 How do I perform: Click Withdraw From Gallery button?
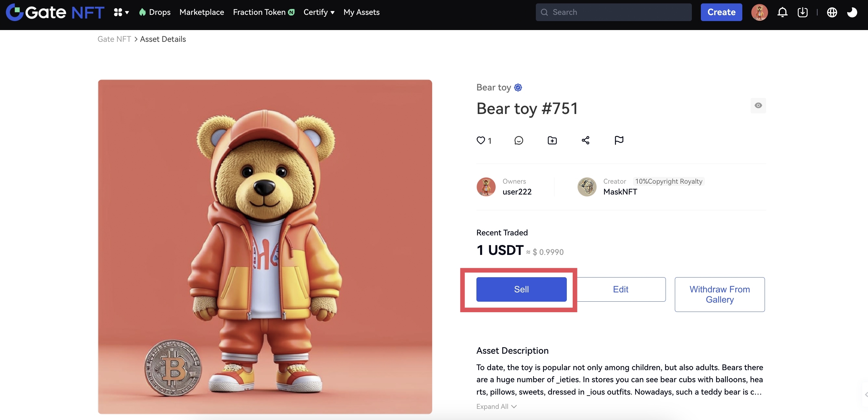pos(719,294)
